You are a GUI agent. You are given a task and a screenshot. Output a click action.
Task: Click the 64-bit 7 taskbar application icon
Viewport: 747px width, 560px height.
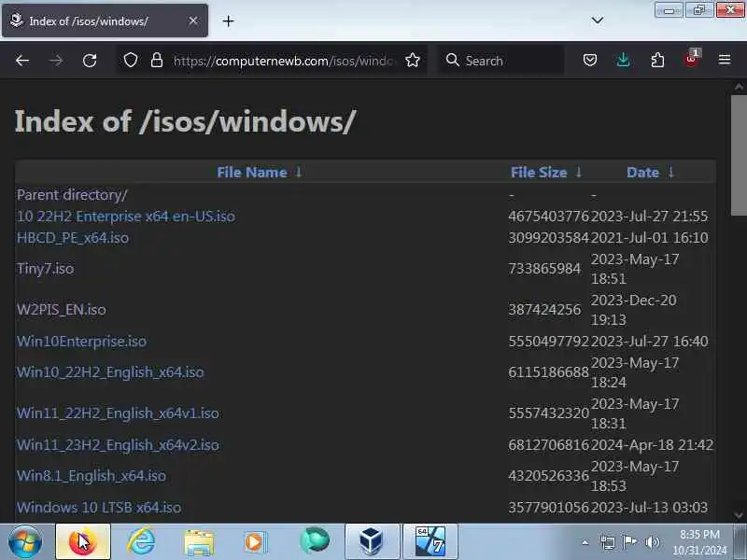point(430,542)
